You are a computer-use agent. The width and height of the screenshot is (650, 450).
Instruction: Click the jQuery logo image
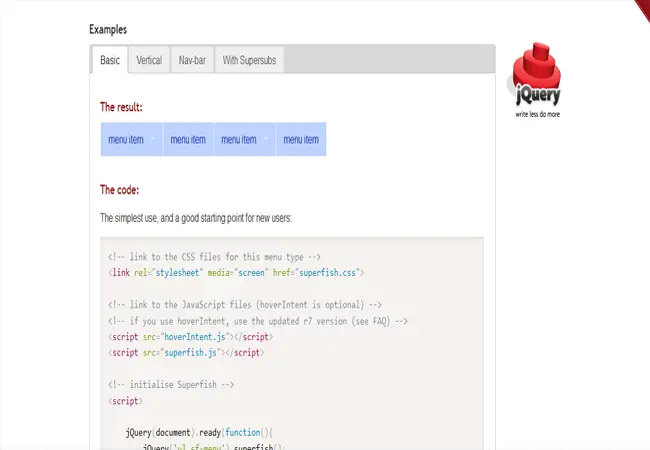535,80
